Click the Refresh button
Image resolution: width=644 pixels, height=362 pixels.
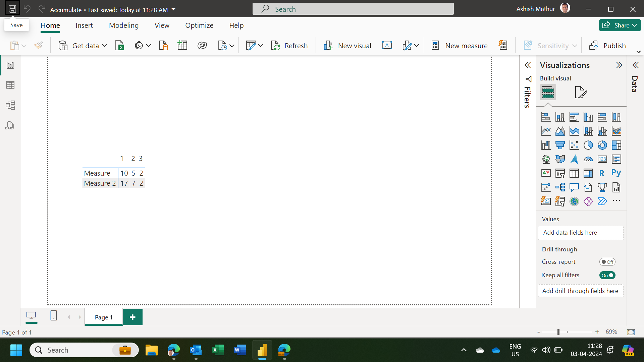pos(289,46)
